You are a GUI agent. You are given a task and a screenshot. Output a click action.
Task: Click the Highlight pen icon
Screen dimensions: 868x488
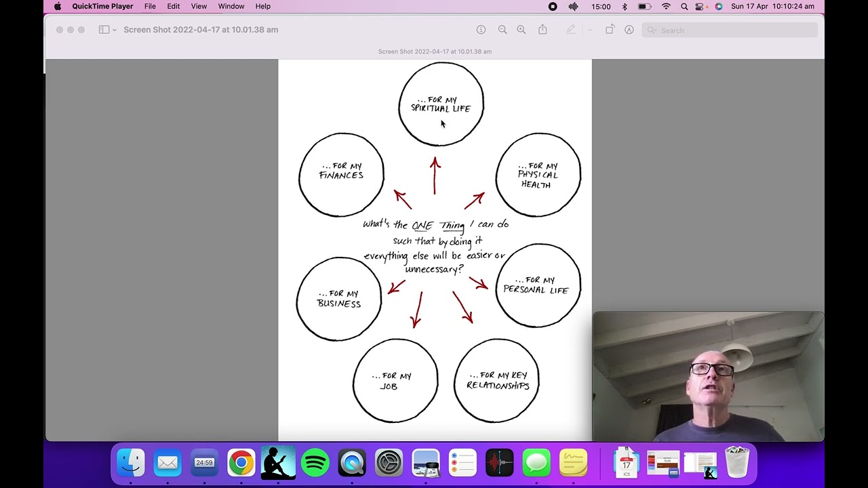click(571, 30)
